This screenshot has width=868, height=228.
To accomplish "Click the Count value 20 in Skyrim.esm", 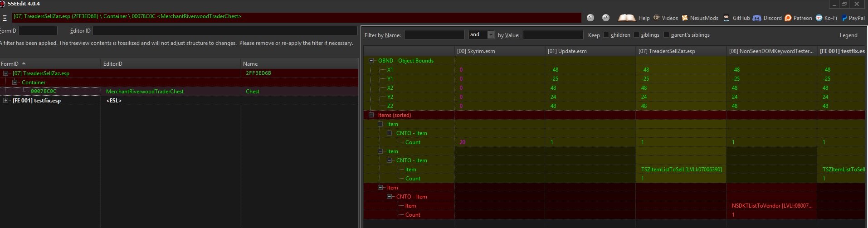I will 463,142.
